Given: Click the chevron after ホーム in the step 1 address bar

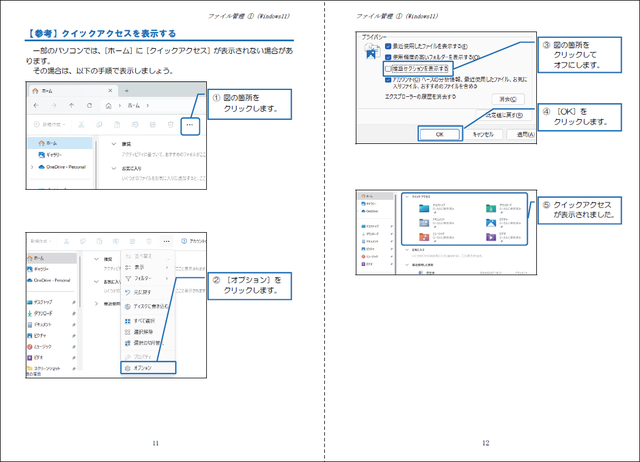Looking at the screenshot, I should tap(147, 106).
